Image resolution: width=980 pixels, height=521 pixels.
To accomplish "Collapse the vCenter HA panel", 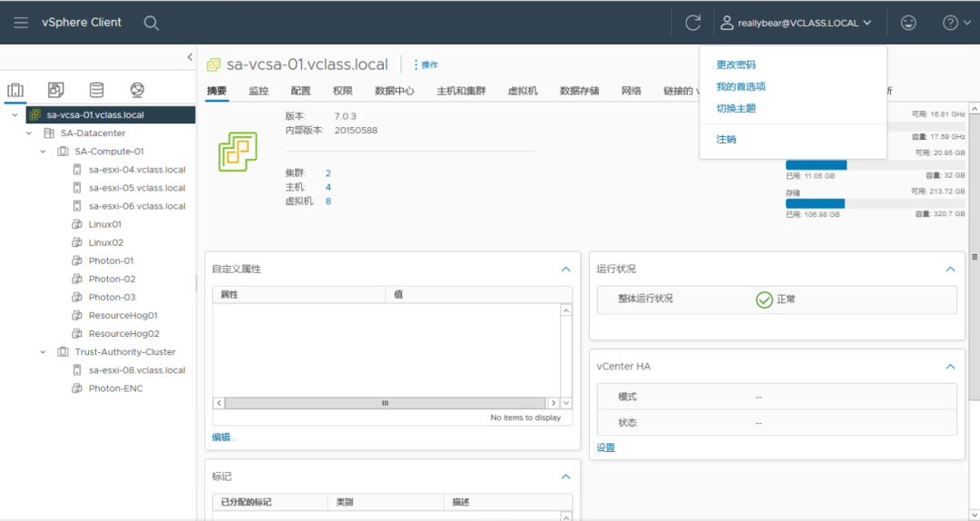I will (x=950, y=367).
